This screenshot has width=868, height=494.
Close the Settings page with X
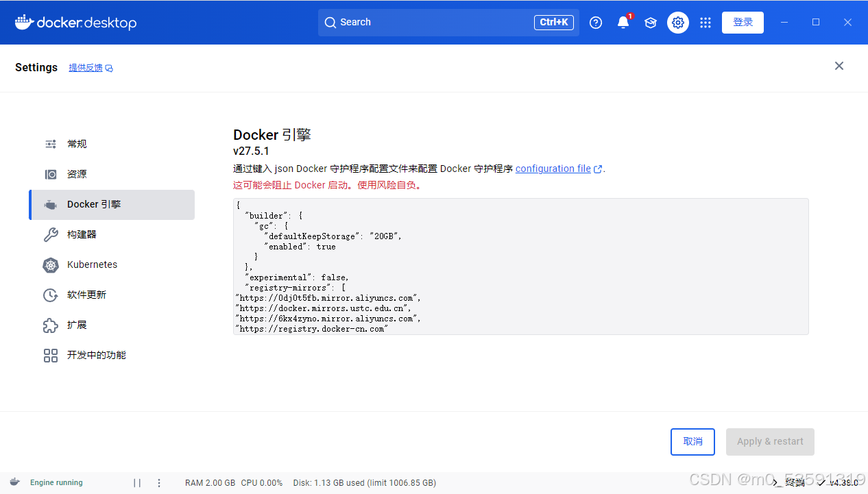(839, 66)
